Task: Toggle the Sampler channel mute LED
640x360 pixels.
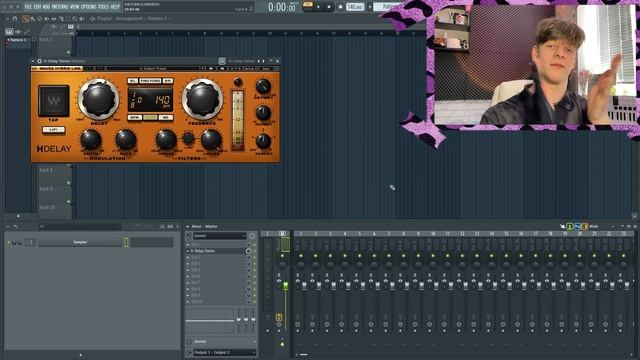Action: click(x=9, y=242)
